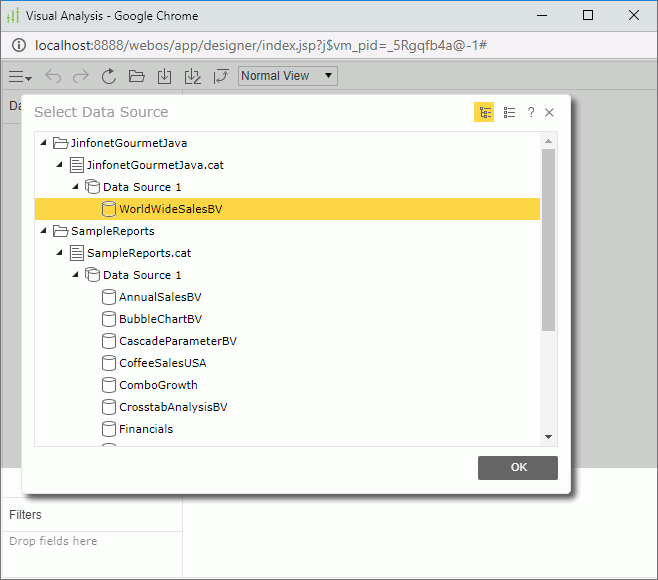Click the tree scrollbar up arrow
The height and width of the screenshot is (580, 658).
[548, 141]
